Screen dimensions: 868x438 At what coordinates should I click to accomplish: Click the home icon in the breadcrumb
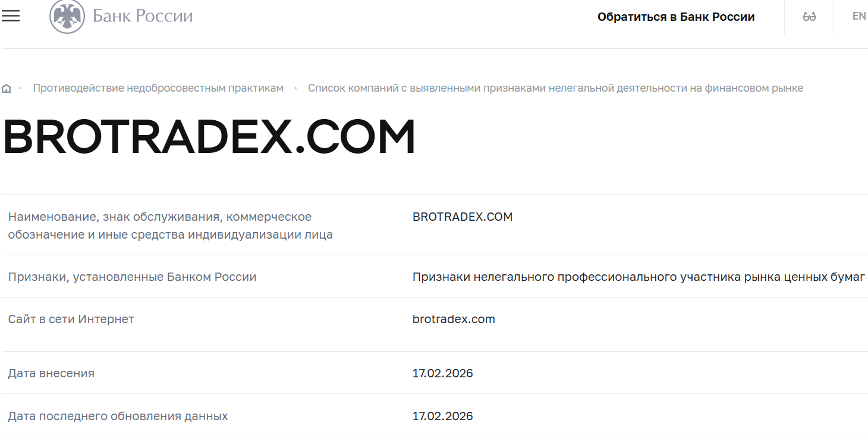pyautogui.click(x=7, y=87)
